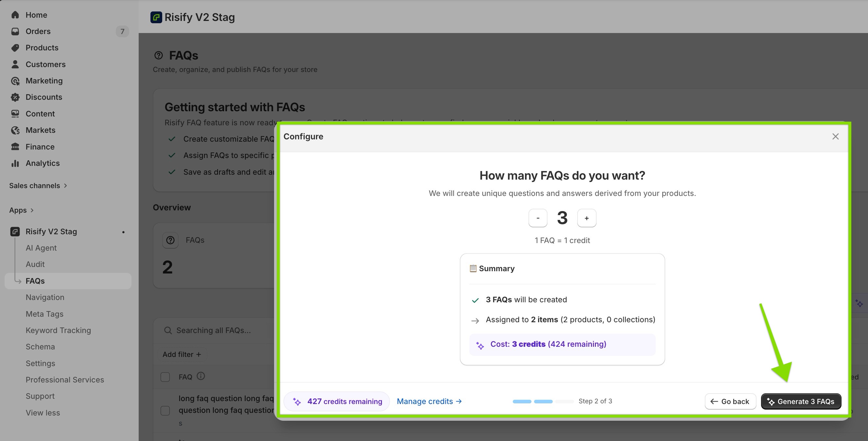Tick the checkbox for the long faq question row
This screenshot has width=868, height=441.
pos(165,411)
